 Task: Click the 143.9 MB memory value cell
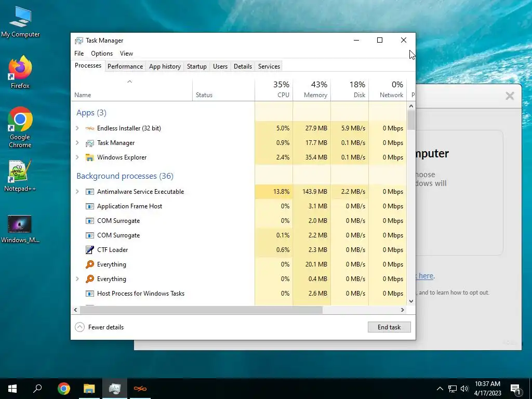[x=312, y=192]
